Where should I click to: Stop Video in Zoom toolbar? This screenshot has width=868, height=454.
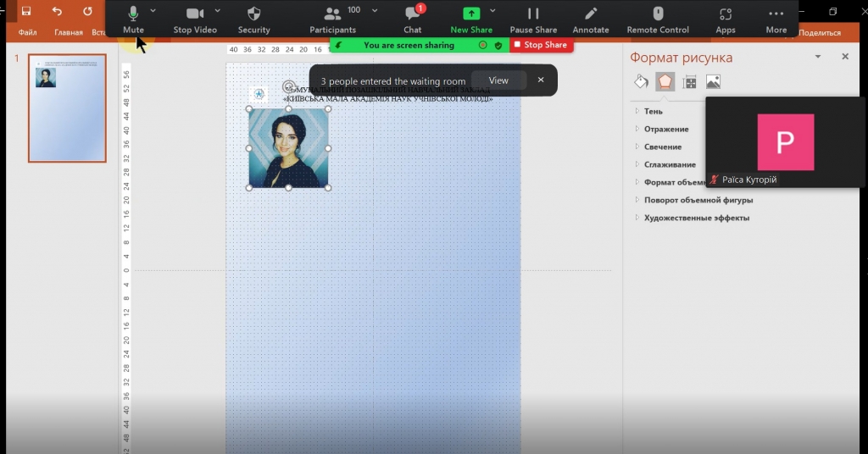tap(195, 20)
